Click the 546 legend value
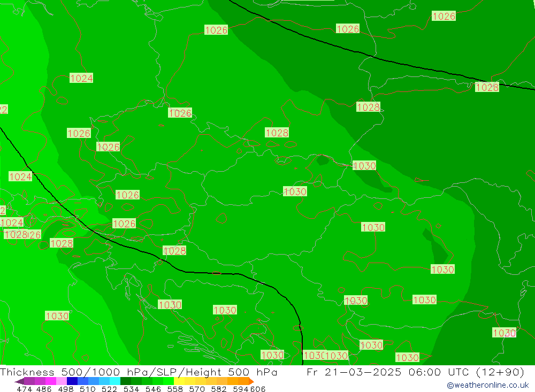The width and height of the screenshot is (535, 392). tap(153, 389)
